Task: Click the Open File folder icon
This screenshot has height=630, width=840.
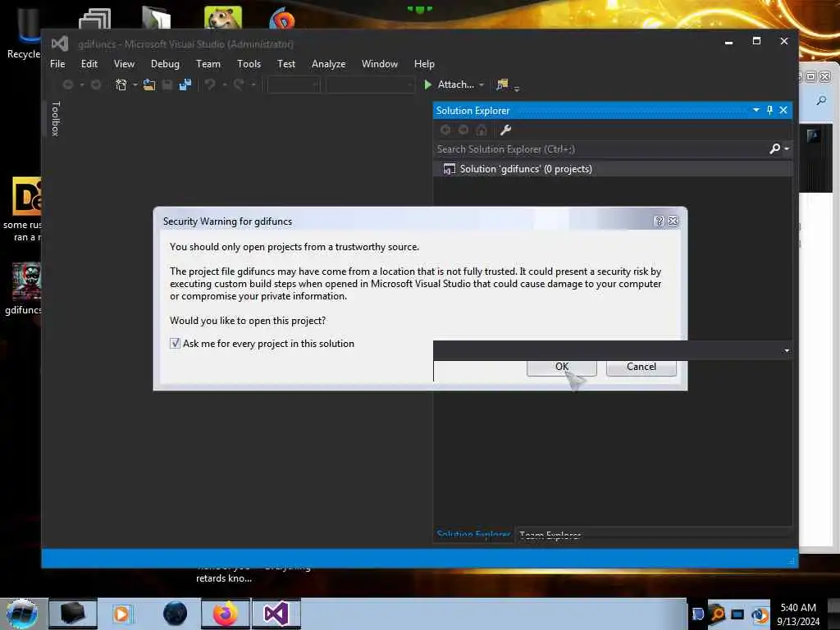Action: point(149,84)
